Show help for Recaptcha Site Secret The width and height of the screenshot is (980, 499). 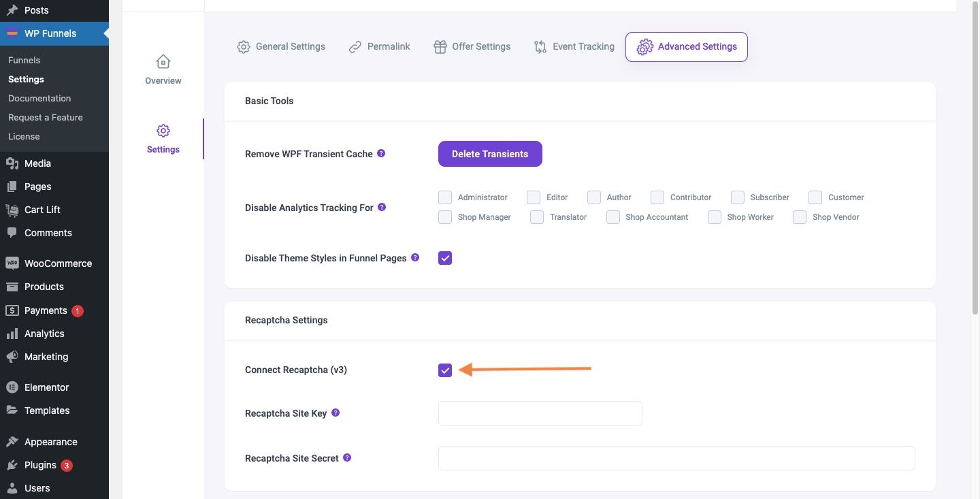pyautogui.click(x=347, y=457)
